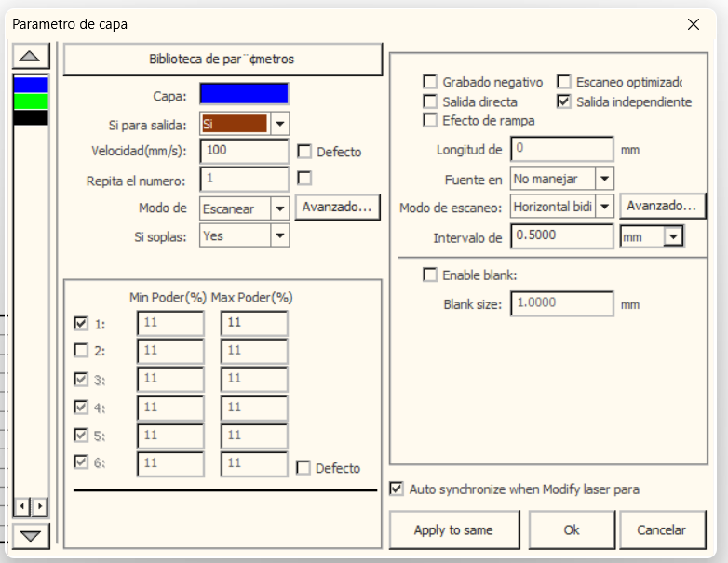Viewport: 728px width, 563px height.
Task: Click the blue Capa color swatch
Action: point(244,94)
